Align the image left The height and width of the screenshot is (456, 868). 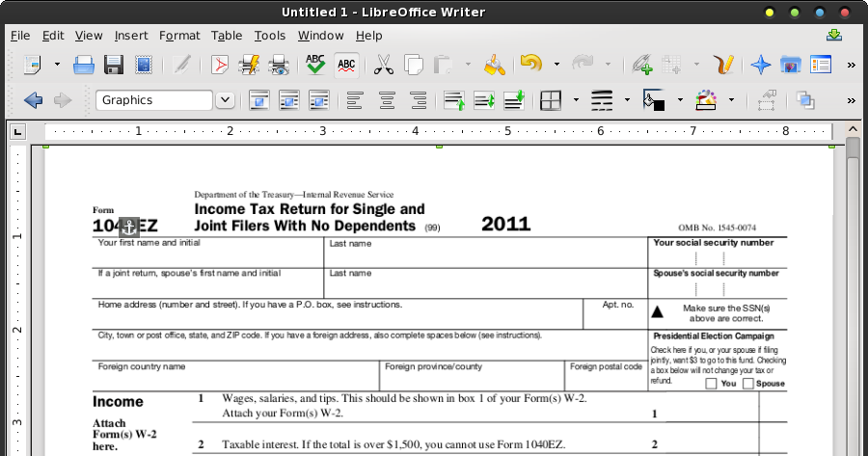pos(355,100)
